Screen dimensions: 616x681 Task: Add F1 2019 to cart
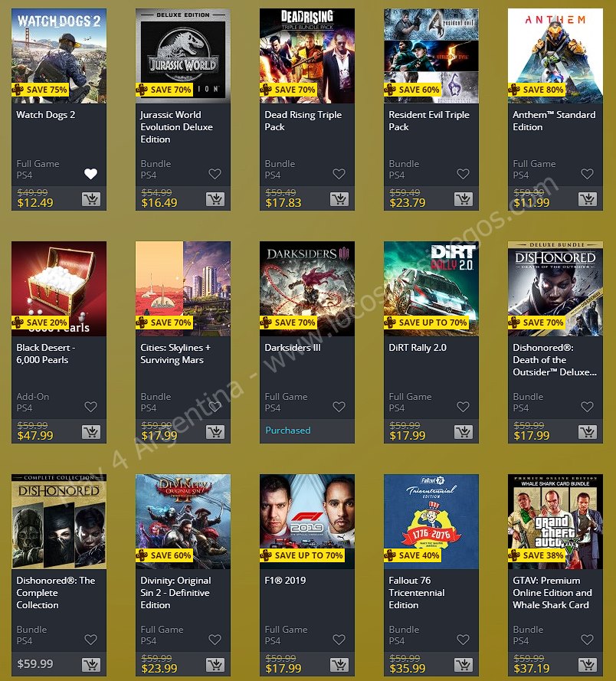[339, 664]
